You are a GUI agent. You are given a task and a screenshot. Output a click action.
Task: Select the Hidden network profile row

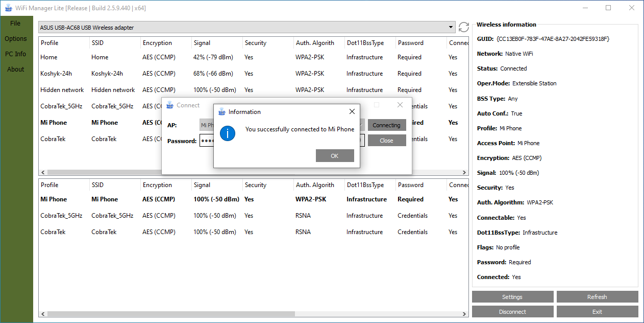click(x=254, y=90)
